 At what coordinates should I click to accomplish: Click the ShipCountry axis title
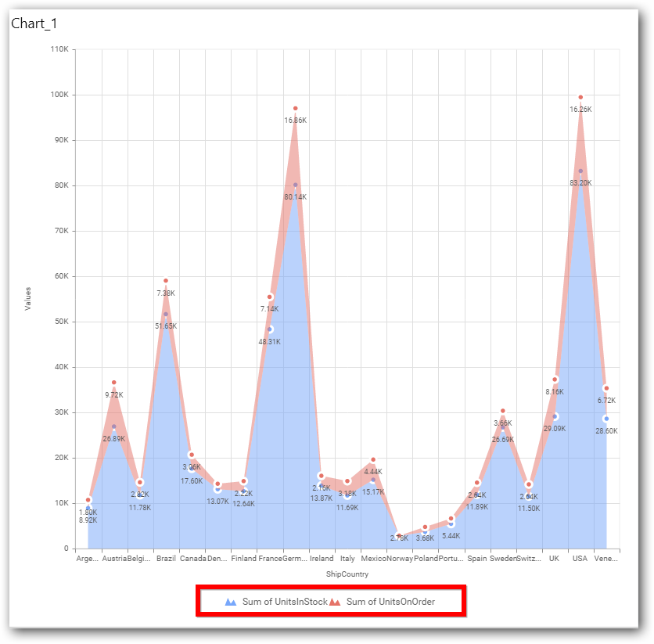click(348, 574)
